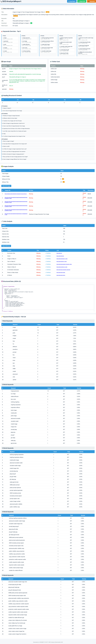Click the 'Nofollow Links' metric row
Image resolution: width=96 pixels, height=644 pixels.
(x=48, y=242)
